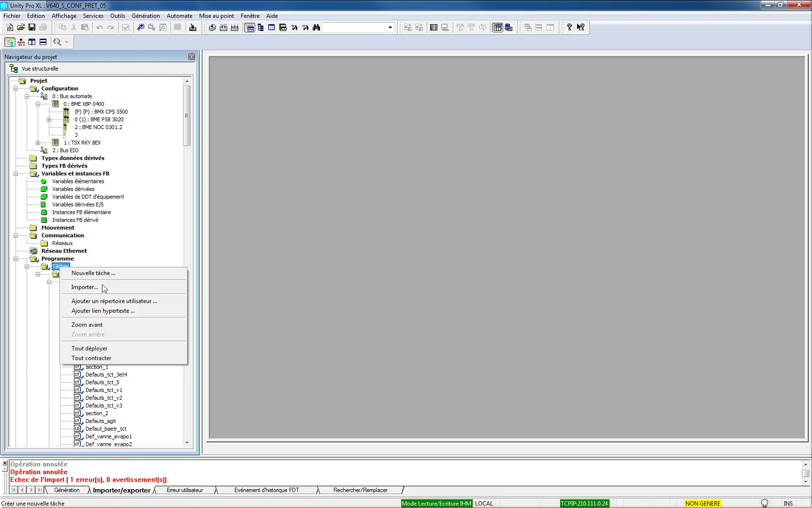Select the Réseau Ethernet tree item
Screen dimensions: 812x508
[x=64, y=251]
